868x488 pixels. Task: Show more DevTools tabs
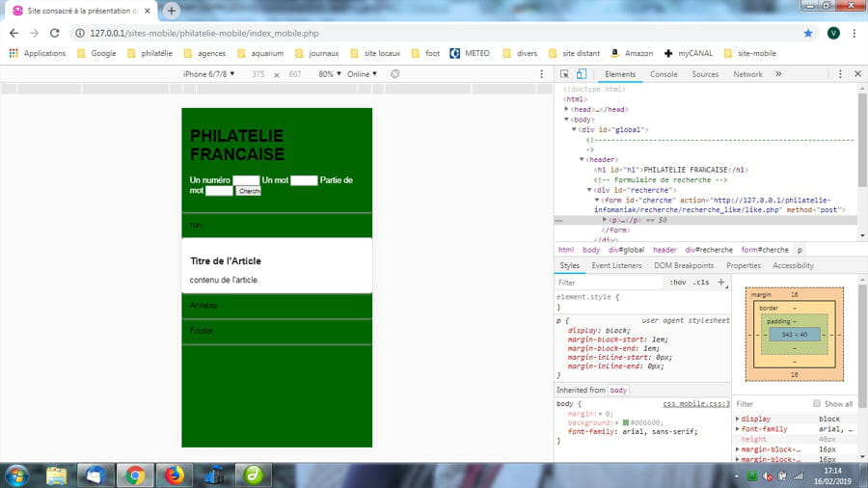click(x=778, y=73)
